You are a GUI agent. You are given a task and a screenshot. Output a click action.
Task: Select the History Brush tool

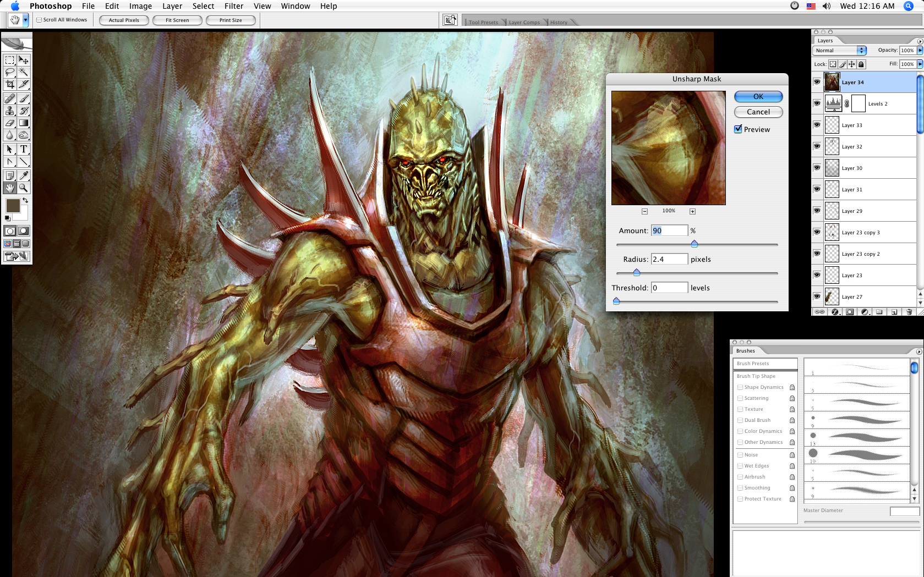point(24,111)
